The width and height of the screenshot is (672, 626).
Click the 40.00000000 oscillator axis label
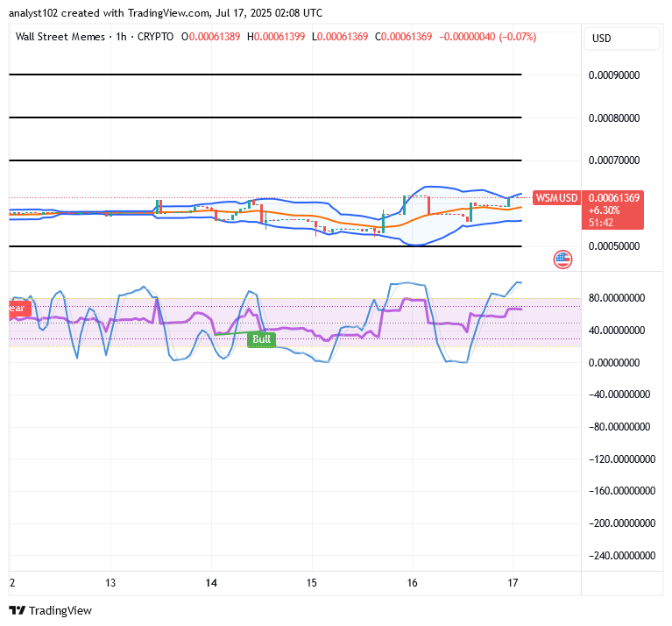click(x=617, y=331)
